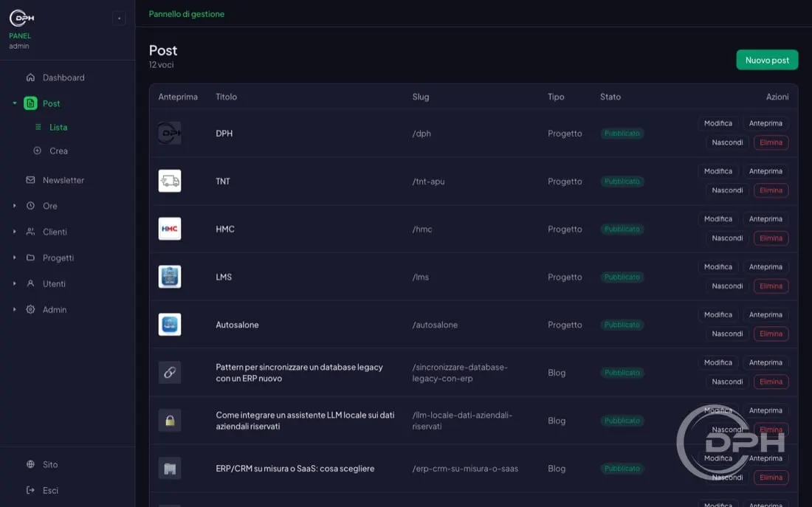Click the Esci logout icon

(30, 490)
